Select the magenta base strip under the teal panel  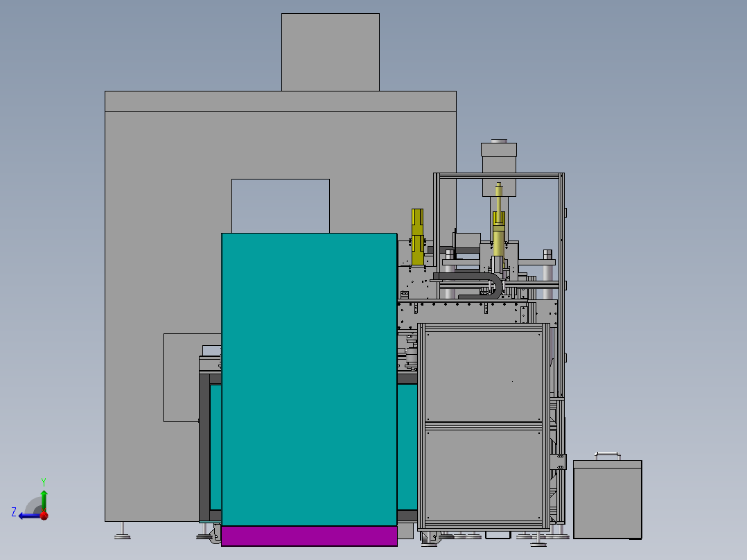[309, 536]
